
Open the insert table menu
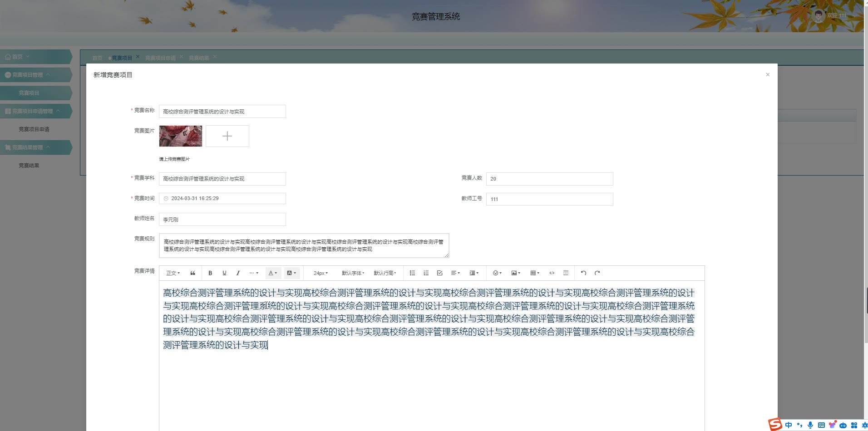535,273
